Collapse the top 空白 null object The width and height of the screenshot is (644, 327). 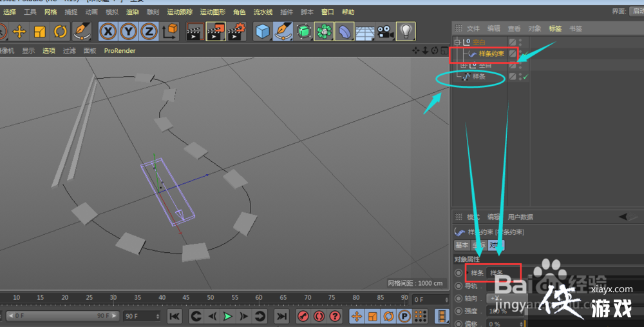(x=457, y=42)
